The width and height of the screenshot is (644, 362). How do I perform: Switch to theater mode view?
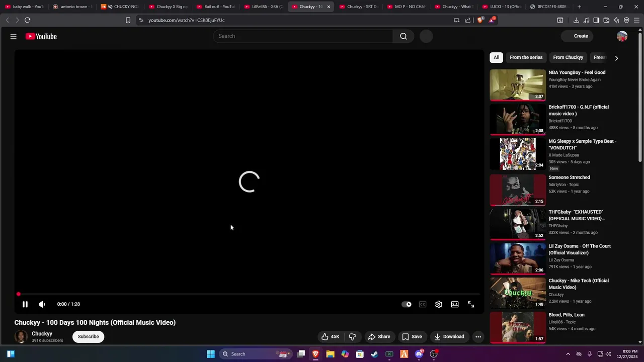point(455,304)
